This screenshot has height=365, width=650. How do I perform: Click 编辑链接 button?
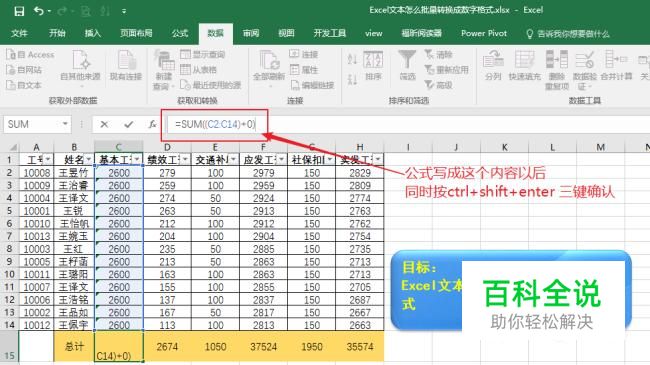point(312,85)
